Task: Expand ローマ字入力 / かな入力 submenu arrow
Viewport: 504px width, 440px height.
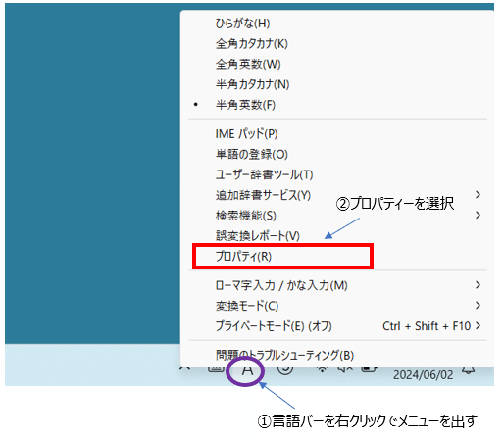Action: (478, 285)
